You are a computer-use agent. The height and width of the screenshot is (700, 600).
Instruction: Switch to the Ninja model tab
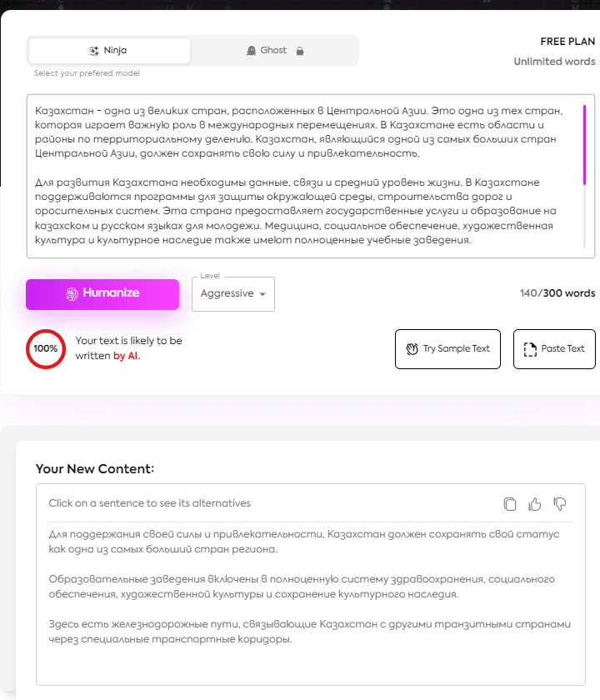(109, 51)
